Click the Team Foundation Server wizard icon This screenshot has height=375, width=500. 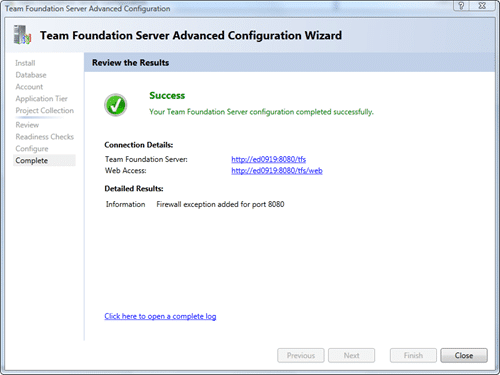point(22,35)
